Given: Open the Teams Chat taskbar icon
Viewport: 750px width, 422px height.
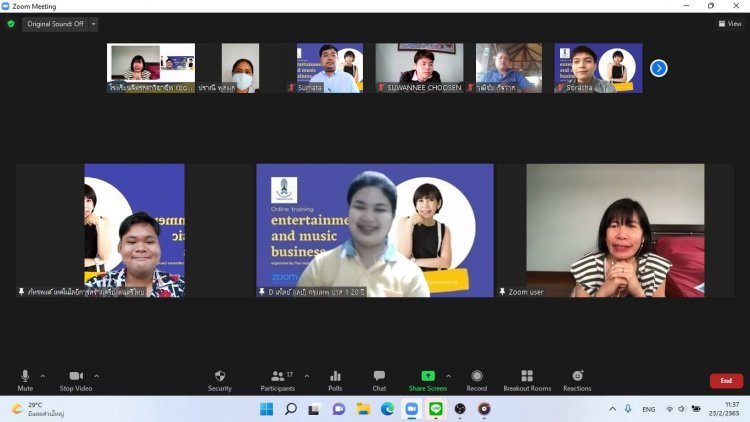Looking at the screenshot, I should click(x=339, y=409).
